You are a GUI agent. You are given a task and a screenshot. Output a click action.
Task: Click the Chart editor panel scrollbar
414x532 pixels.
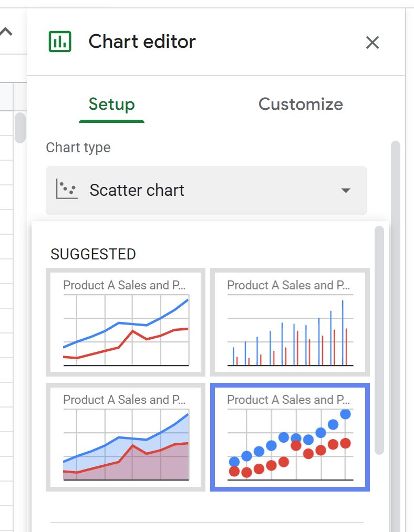tap(395, 336)
